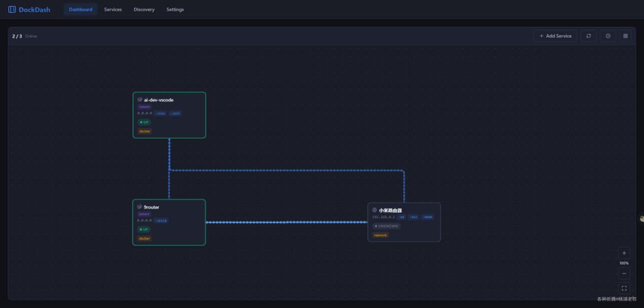
Task: Click the fit-to-screen fullscreen icon
Action: pyautogui.click(x=624, y=288)
